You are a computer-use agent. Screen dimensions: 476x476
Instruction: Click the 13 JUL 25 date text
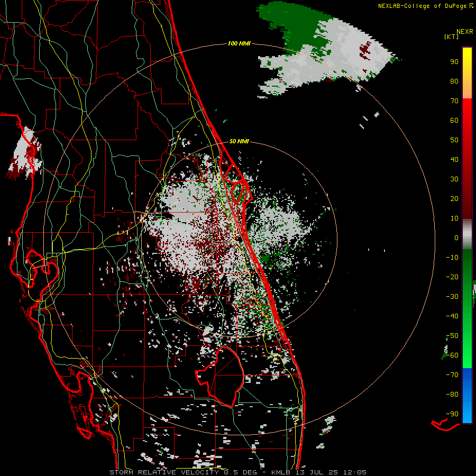317,472
